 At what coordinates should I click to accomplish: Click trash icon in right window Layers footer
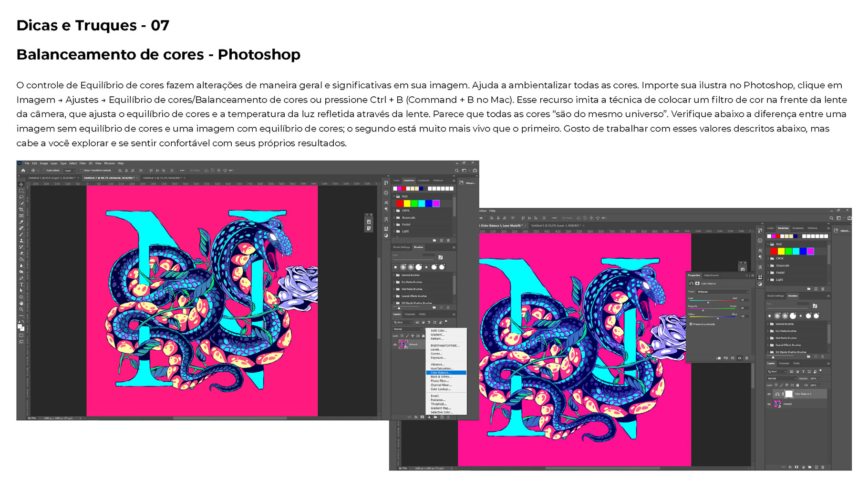point(823,467)
